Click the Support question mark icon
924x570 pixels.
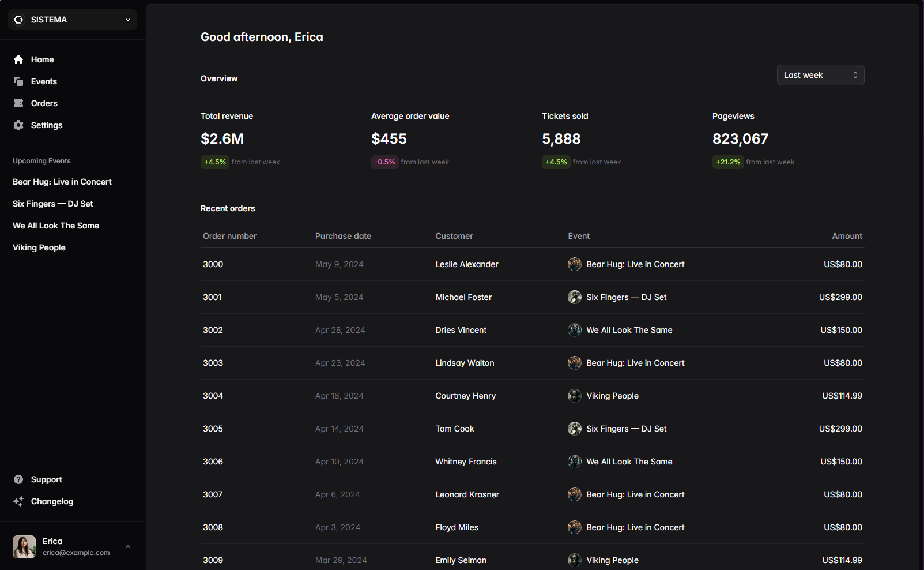(18, 479)
